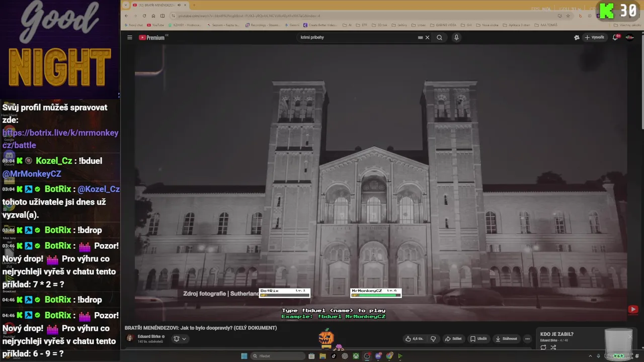Expand the subscription bell dropdown chevron
Viewport: 644px width, 362px height.
click(x=184, y=339)
